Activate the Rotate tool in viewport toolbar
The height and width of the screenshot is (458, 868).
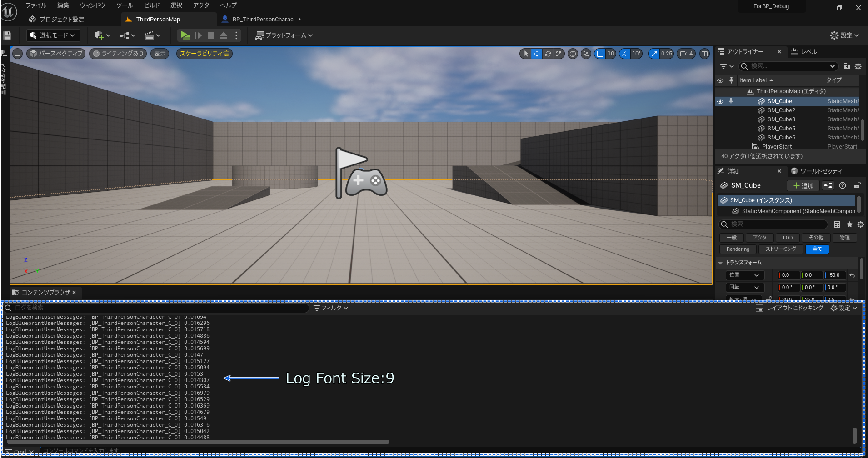547,54
